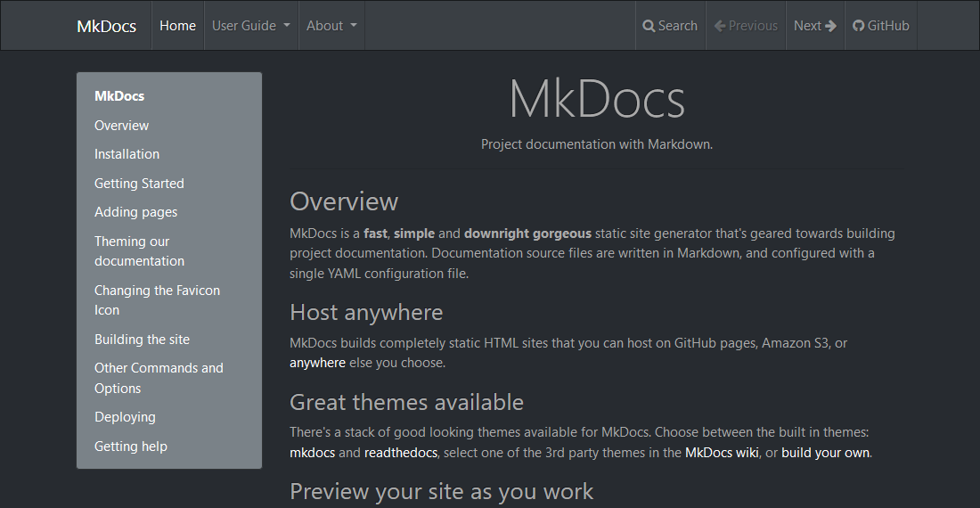The height and width of the screenshot is (508, 980).
Task: Click the right arrow icon of Next
Action: pyautogui.click(x=830, y=26)
